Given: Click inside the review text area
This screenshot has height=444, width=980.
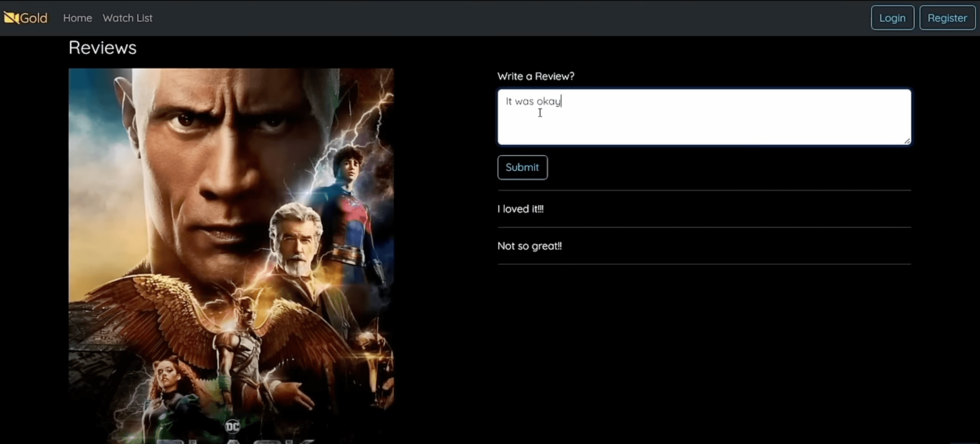Looking at the screenshot, I should (x=704, y=117).
